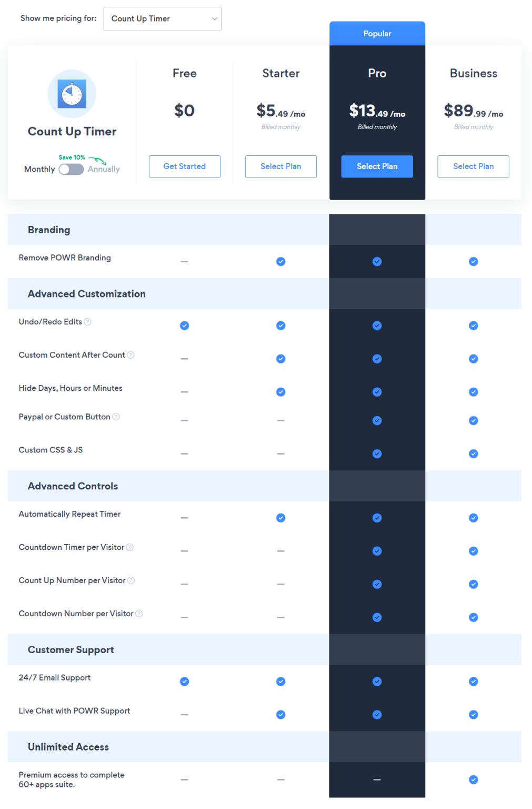Select Plan for the Business tier

click(x=473, y=166)
